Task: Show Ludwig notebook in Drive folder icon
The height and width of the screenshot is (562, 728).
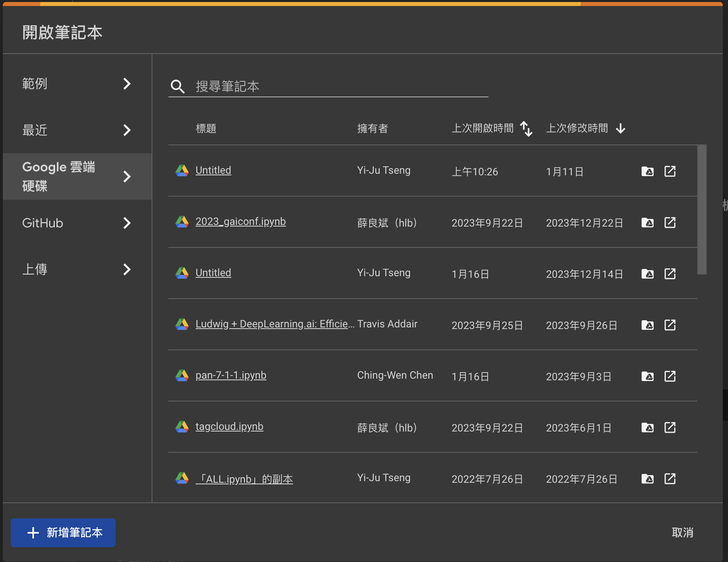Action: [647, 325]
